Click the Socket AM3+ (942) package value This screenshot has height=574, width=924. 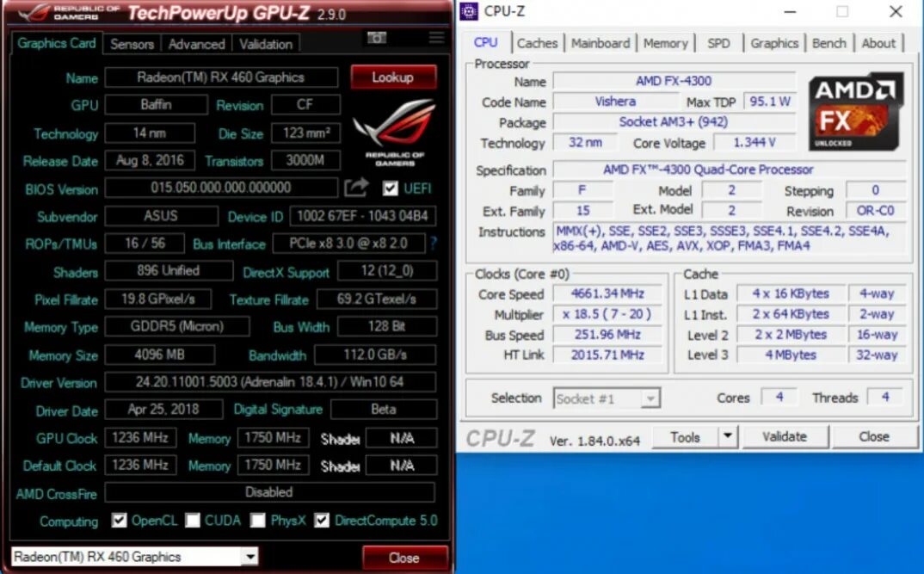(674, 122)
